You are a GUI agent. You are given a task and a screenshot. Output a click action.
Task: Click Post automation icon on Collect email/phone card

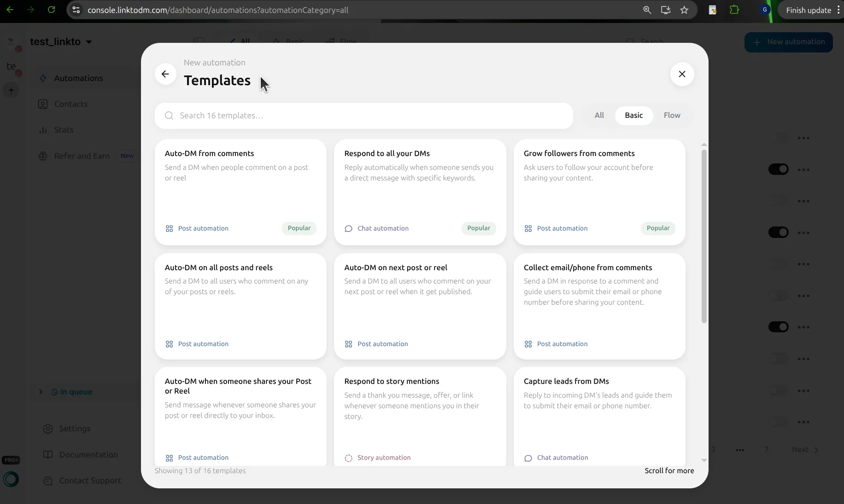pos(528,344)
